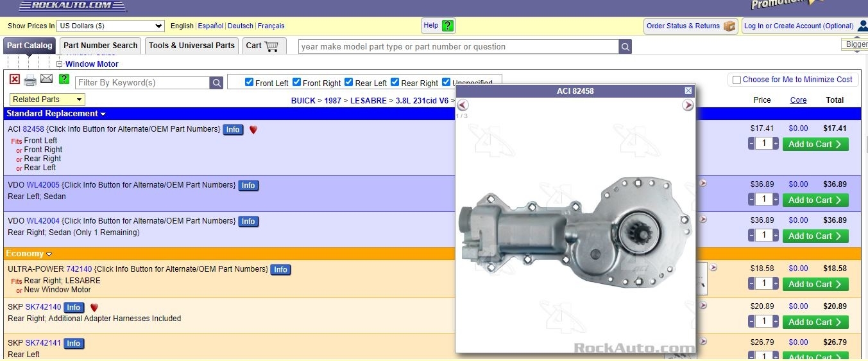Screen dimensions: 868x361
Task: Open the 82458 part number link
Action: 33,129
